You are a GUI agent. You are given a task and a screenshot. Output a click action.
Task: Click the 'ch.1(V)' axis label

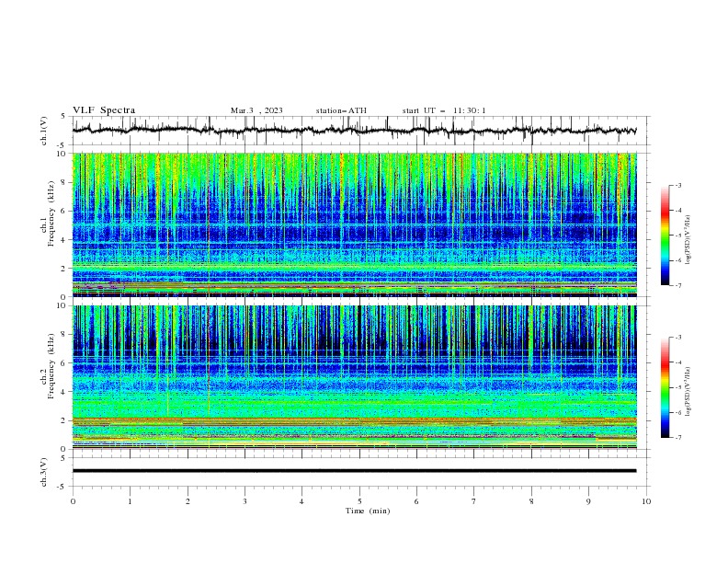44,131
